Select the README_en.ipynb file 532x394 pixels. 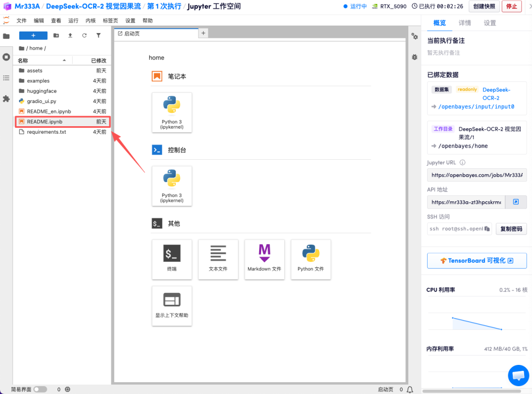tap(63, 111)
